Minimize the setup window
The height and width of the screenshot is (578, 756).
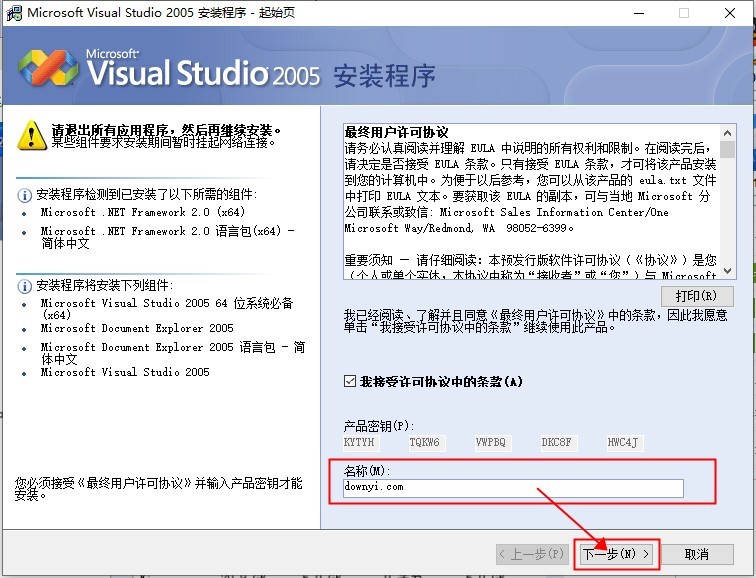(637, 13)
